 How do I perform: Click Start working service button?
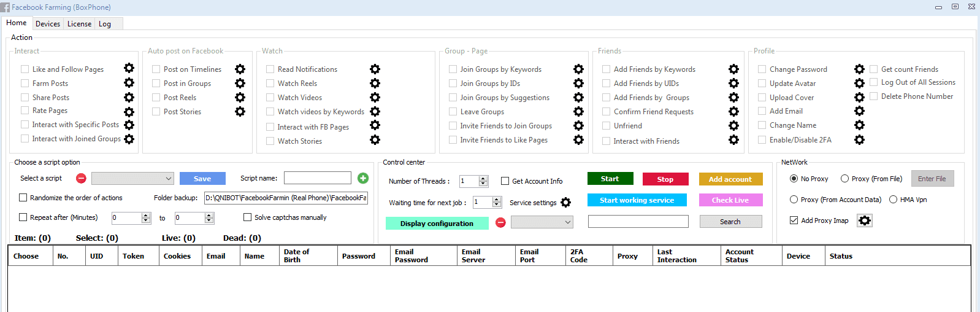tap(637, 200)
